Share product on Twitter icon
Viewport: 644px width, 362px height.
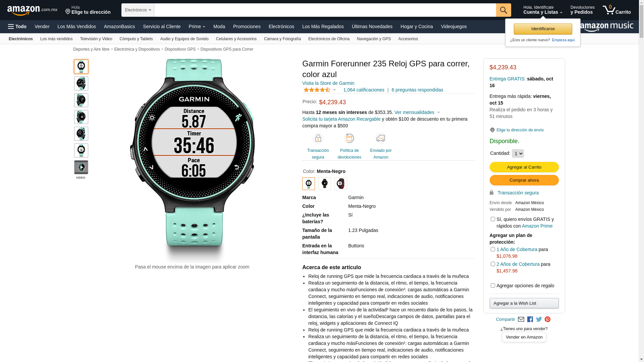539,319
